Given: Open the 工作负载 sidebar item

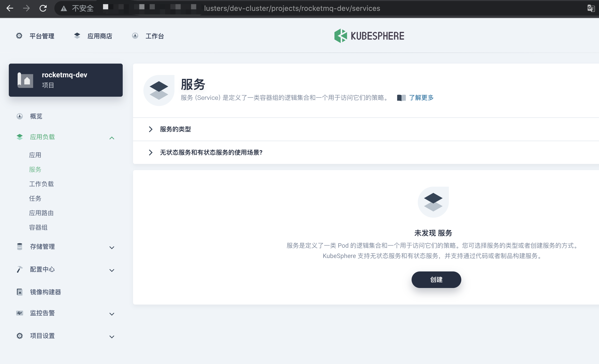Looking at the screenshot, I should 41,184.
